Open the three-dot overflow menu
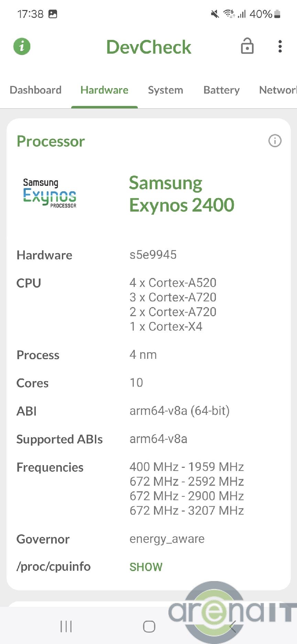The width and height of the screenshot is (297, 644). (x=280, y=46)
